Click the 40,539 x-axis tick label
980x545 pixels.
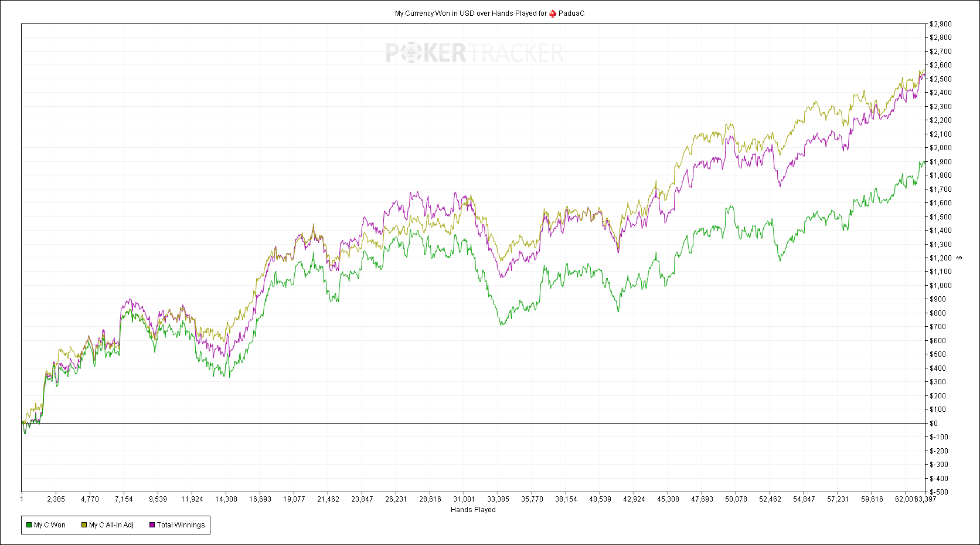click(x=600, y=499)
